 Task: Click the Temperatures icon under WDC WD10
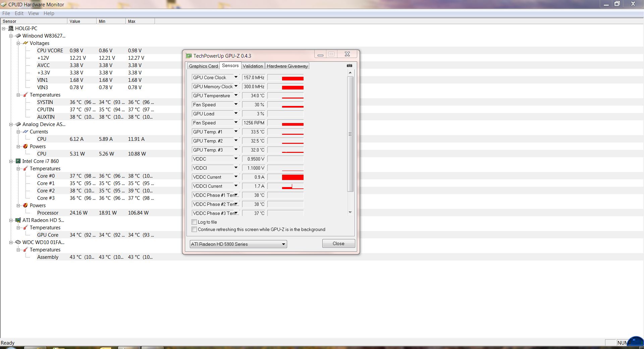(x=25, y=250)
